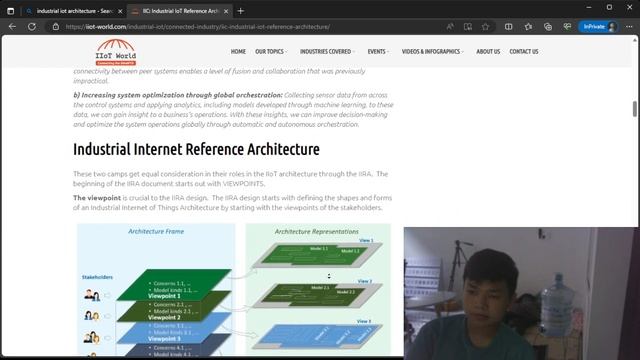Screen dimensions: 640x360
Task: Click 'Increasing system optimization through global orchestration' text
Action: (182, 95)
